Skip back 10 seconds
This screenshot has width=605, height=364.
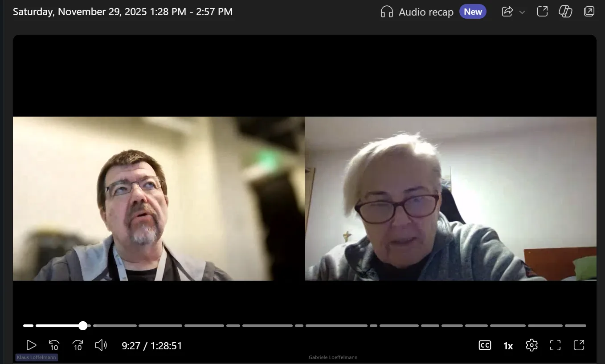click(x=54, y=345)
